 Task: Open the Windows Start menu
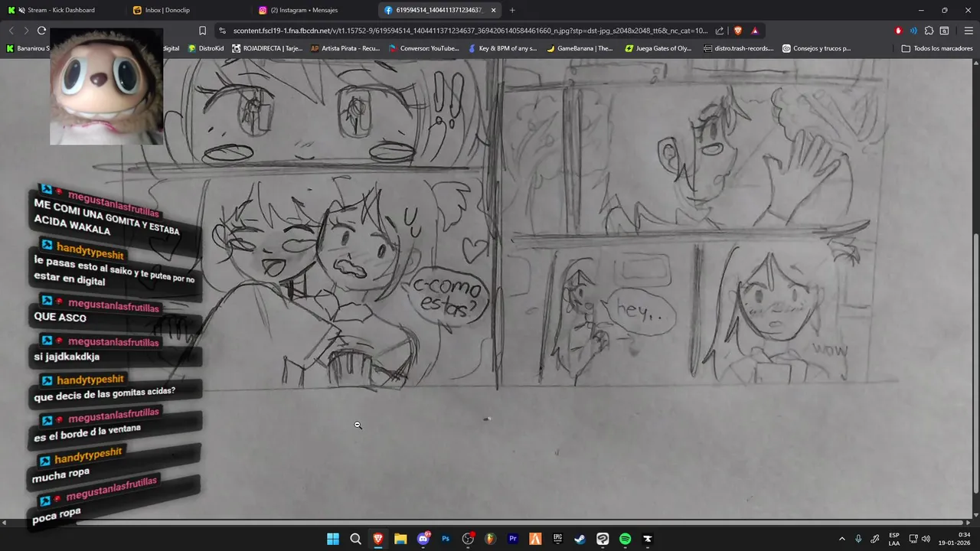tap(333, 539)
